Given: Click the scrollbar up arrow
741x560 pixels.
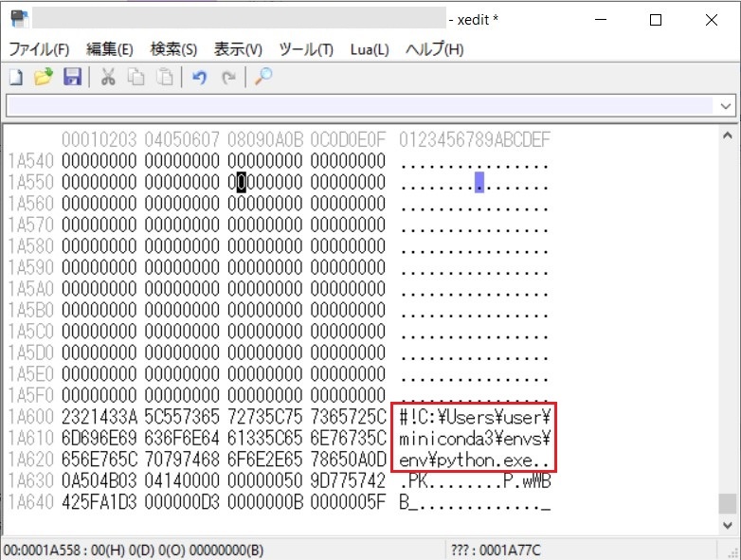Looking at the screenshot, I should pyautogui.click(x=727, y=136).
